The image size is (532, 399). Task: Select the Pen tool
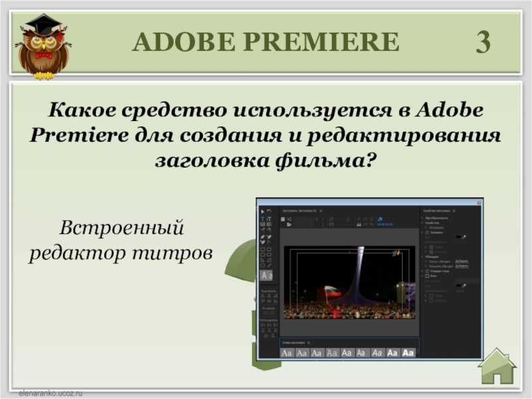click(263, 237)
